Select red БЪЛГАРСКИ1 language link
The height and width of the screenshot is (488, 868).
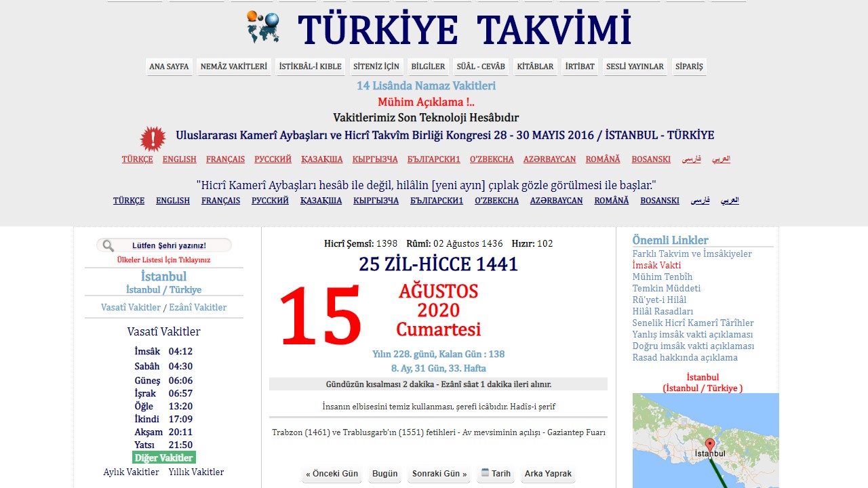point(434,159)
